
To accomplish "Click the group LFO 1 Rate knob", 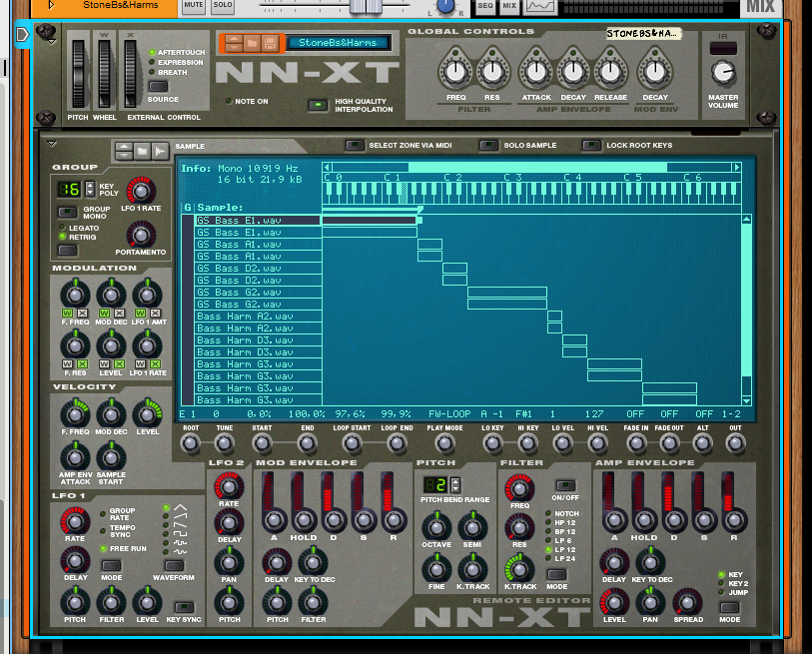I will click(141, 191).
